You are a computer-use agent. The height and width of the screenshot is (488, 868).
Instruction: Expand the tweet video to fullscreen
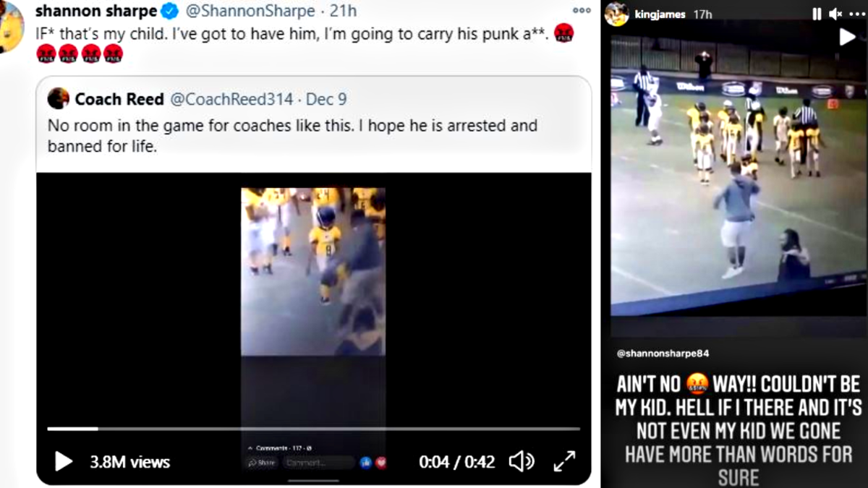(564, 461)
